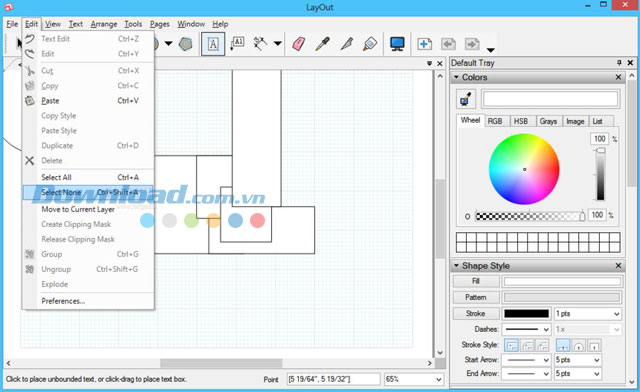Select the Polygon shape tool

coord(186,44)
